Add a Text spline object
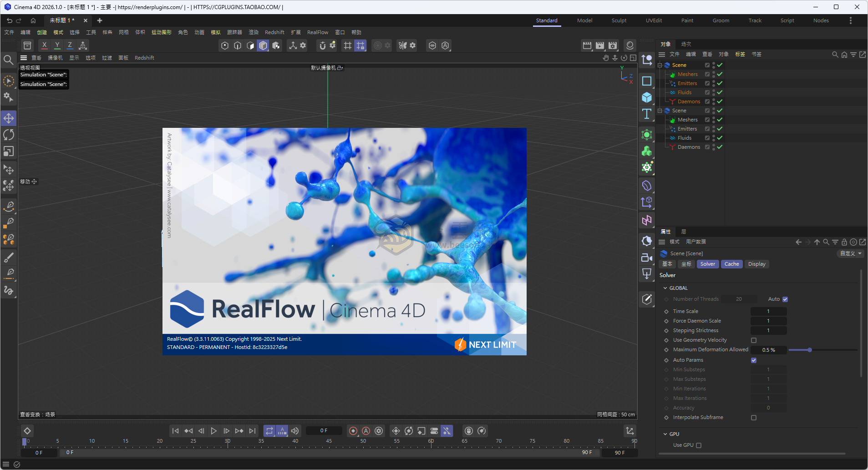The height and width of the screenshot is (470, 868). tap(647, 114)
